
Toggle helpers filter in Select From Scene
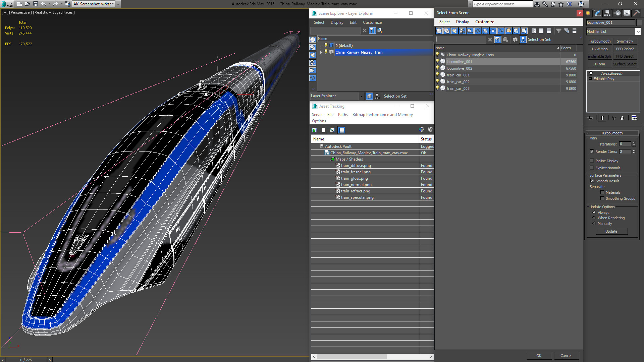470,31
